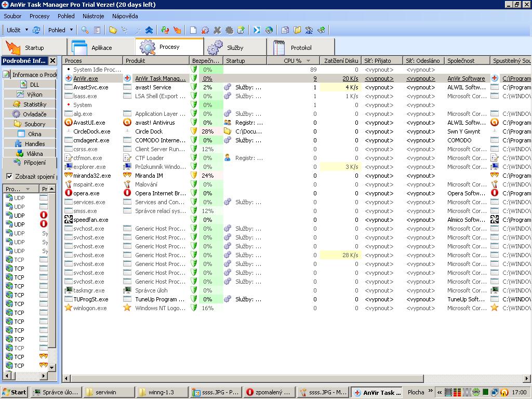
Task: Click the Vlákna button
Action: coord(30,153)
